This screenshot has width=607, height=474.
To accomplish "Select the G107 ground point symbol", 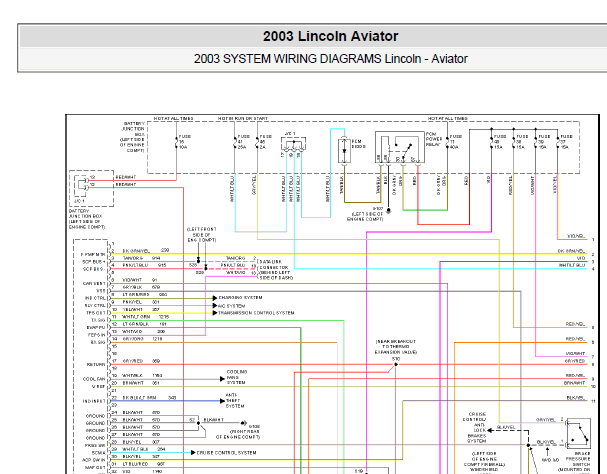I will [x=389, y=211].
